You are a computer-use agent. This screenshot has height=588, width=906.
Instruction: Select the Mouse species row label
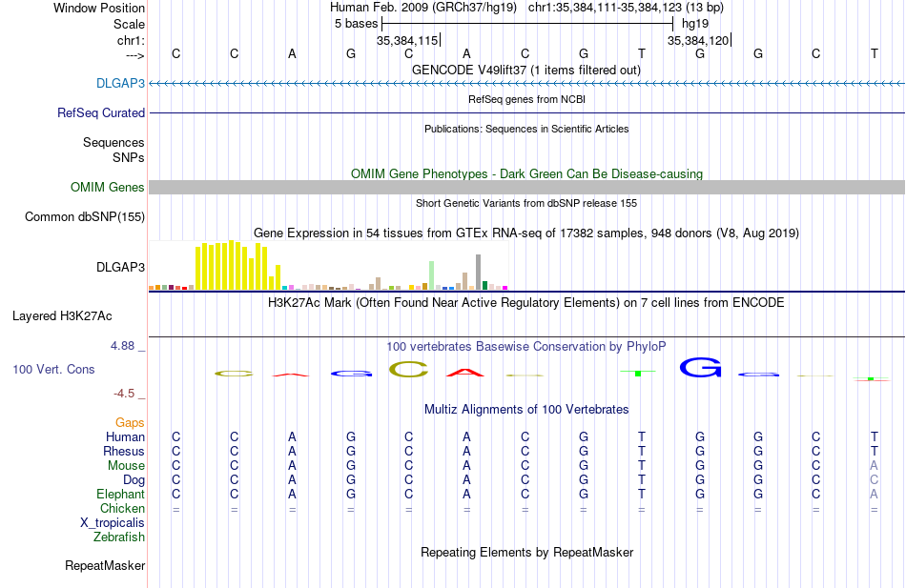point(126,466)
